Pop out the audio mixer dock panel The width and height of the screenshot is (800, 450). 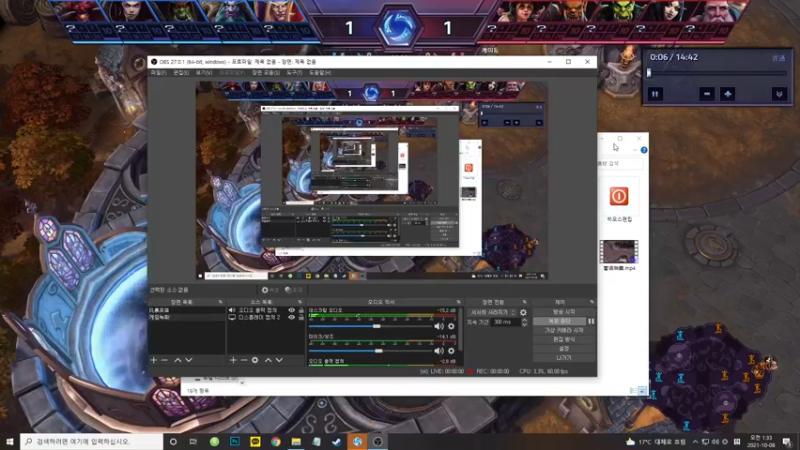(458, 302)
